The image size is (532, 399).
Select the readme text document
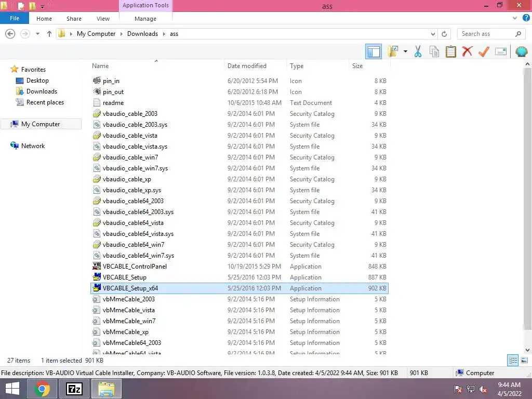coord(239,102)
